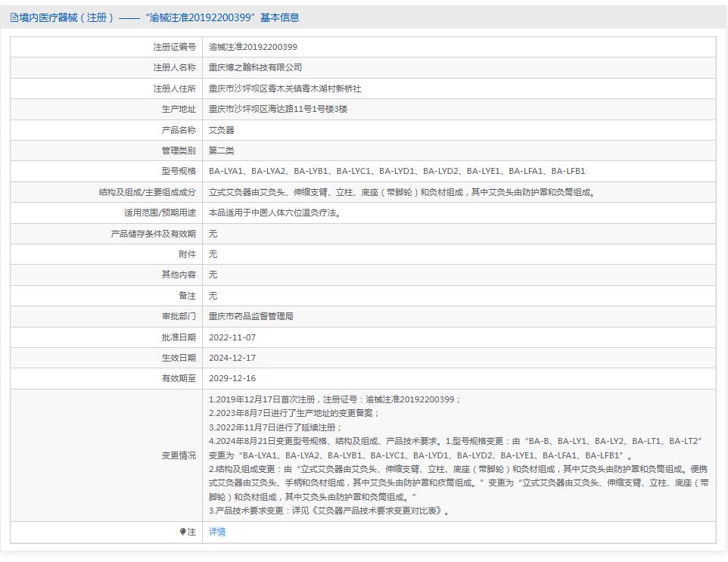This screenshot has height=562, width=728.
Task: Open the 详情 details link
Action: [x=216, y=532]
